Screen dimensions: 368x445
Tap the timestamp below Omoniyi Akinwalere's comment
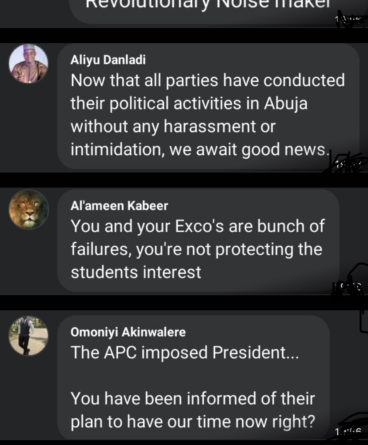tap(348, 432)
